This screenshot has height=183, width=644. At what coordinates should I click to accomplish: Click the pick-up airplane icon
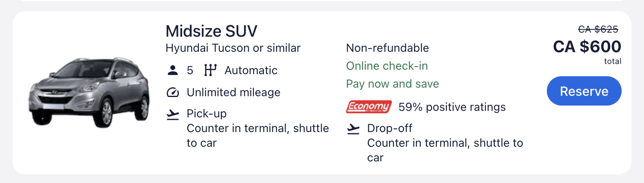pyautogui.click(x=173, y=115)
